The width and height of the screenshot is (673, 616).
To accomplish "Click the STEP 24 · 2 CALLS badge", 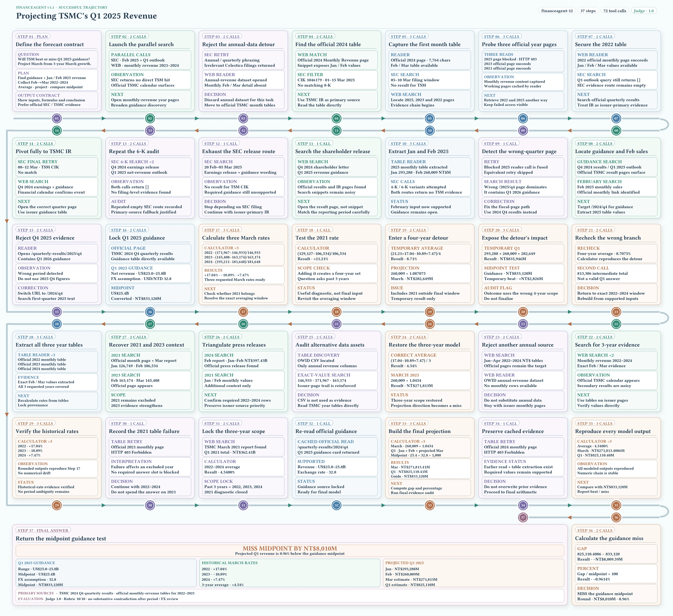I will 408,337.
